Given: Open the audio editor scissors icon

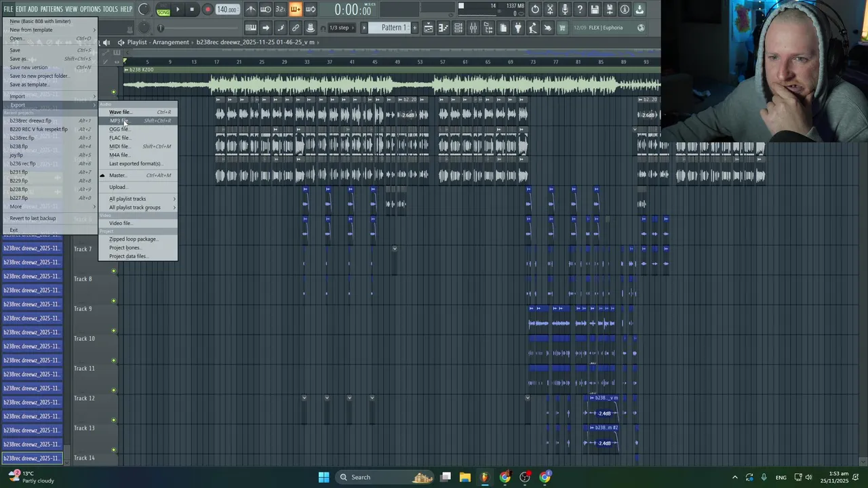Looking at the screenshot, I should 550,9.
